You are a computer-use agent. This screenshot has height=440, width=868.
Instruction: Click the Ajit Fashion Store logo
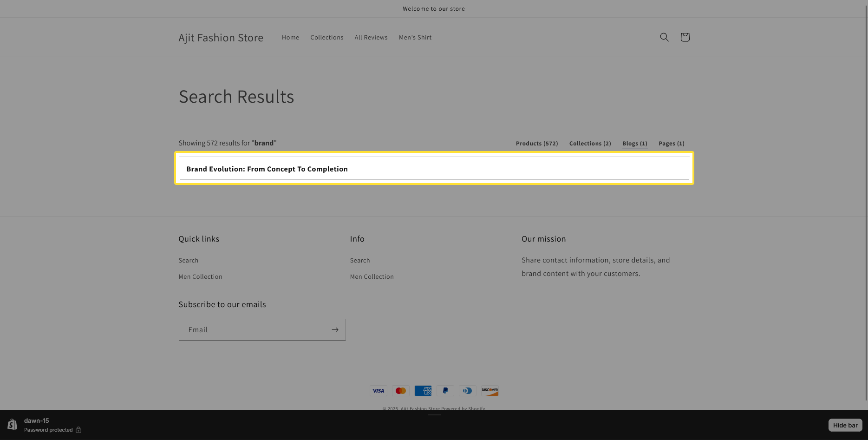[221, 38]
